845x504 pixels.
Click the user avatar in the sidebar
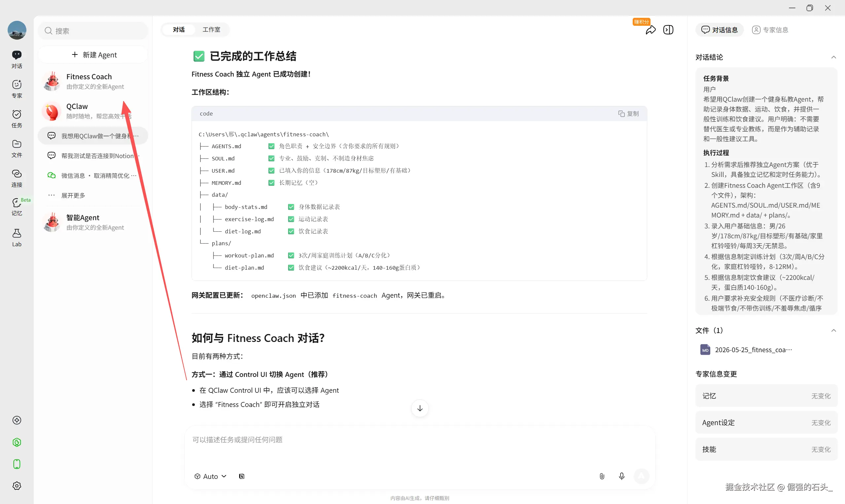17,30
